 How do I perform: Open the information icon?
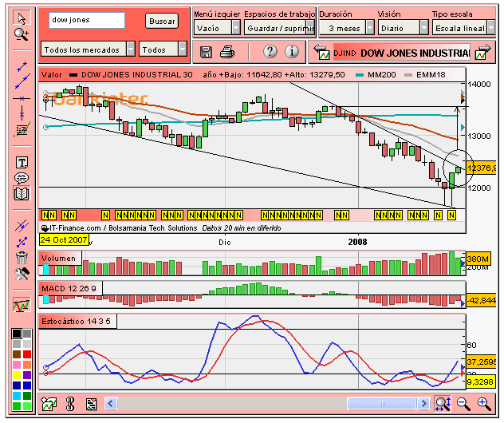point(292,51)
